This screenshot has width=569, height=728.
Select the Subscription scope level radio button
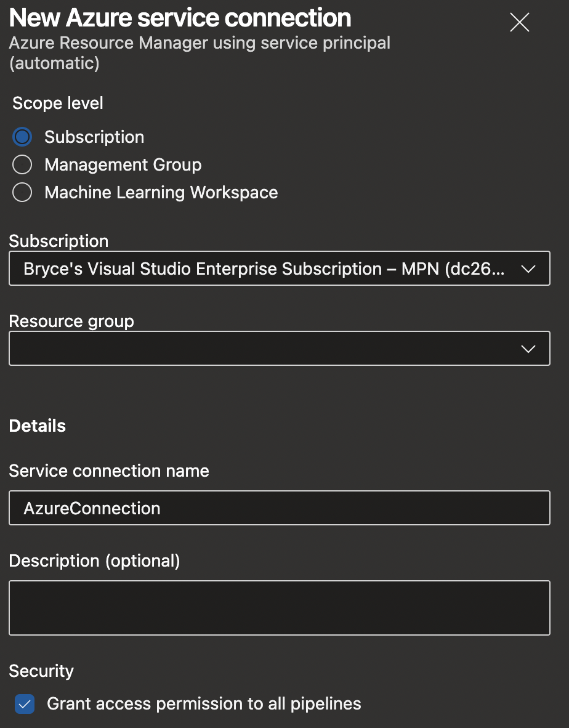pos(22,137)
